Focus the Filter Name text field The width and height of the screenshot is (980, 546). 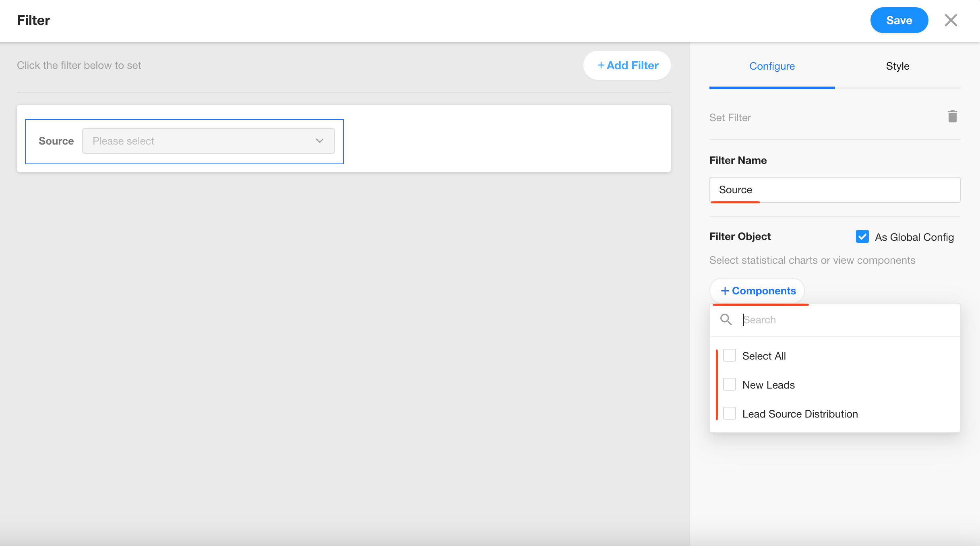click(835, 190)
